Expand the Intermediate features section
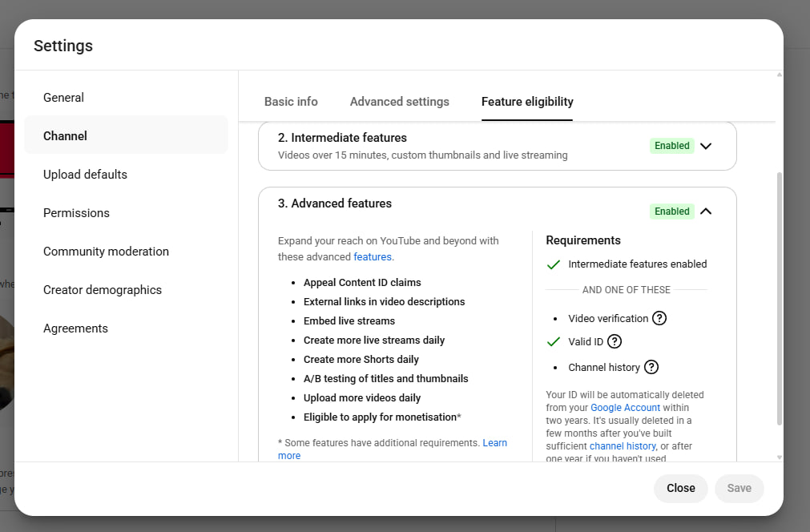This screenshot has height=532, width=810. coord(706,146)
